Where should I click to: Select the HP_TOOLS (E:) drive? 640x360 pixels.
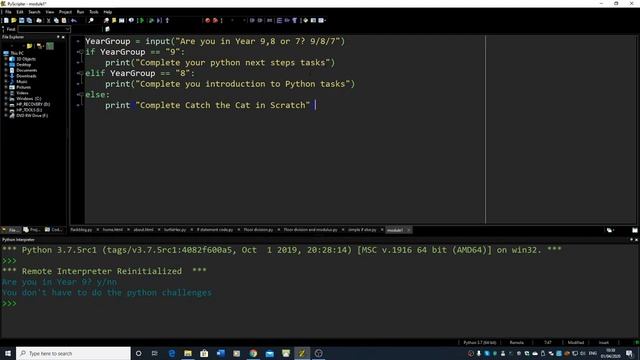[x=29, y=110]
